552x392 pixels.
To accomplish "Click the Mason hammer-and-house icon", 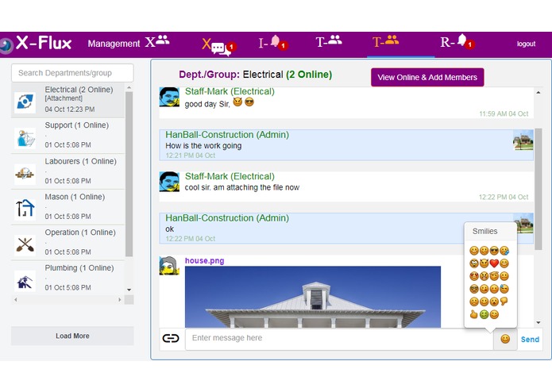I will (x=25, y=208).
